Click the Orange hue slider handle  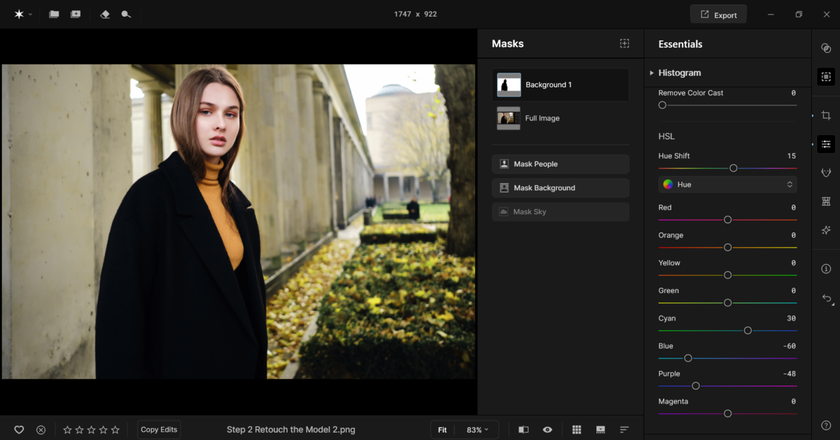point(728,248)
